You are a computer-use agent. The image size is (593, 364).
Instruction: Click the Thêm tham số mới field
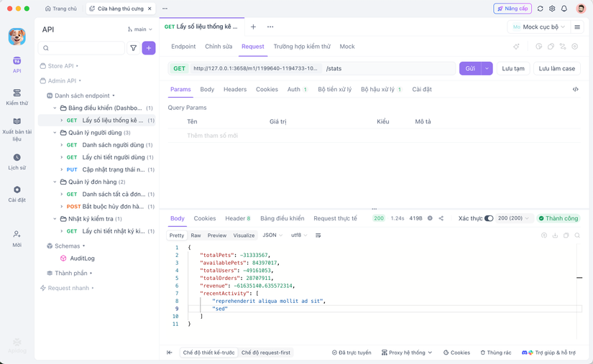tap(212, 136)
